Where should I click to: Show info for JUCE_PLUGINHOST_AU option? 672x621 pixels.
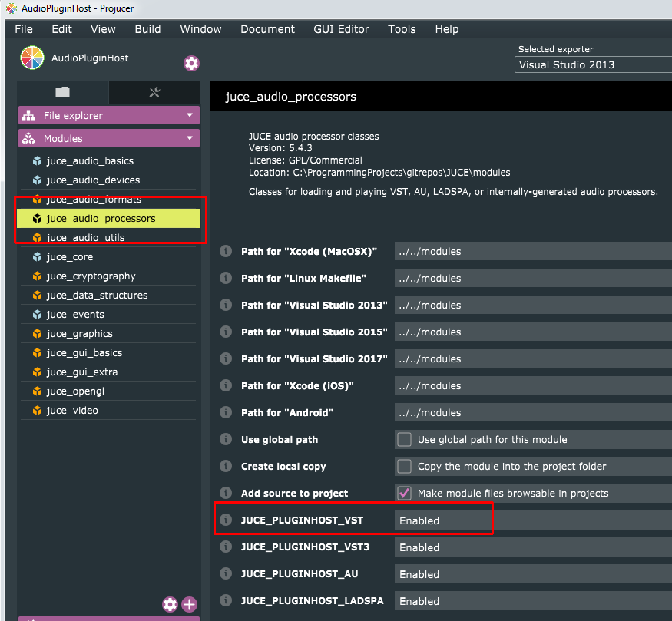tap(226, 573)
